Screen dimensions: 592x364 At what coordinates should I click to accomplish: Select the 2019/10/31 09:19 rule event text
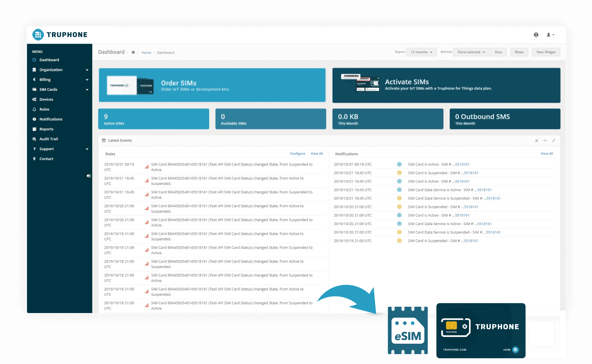point(232,167)
